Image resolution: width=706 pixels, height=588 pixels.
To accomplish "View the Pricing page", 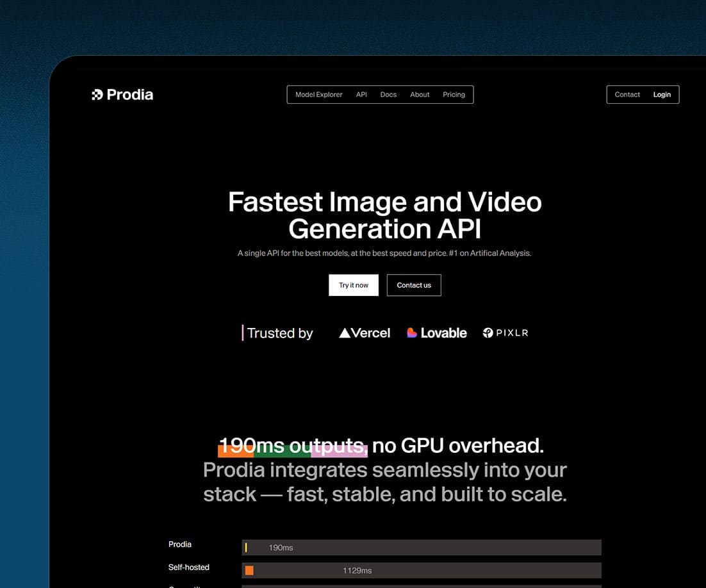I will tap(454, 95).
